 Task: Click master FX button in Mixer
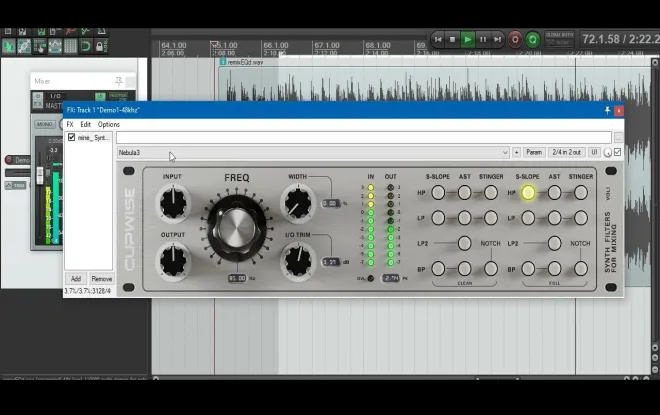(38, 104)
